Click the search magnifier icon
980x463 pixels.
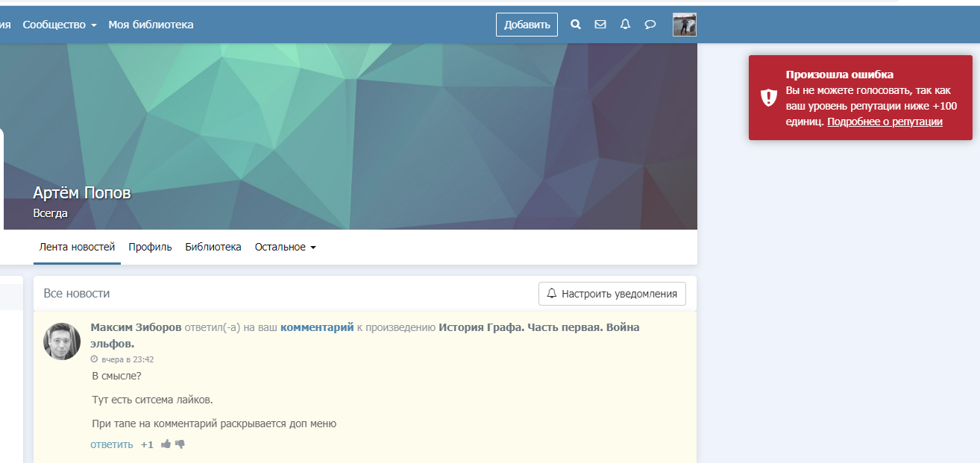[575, 25]
